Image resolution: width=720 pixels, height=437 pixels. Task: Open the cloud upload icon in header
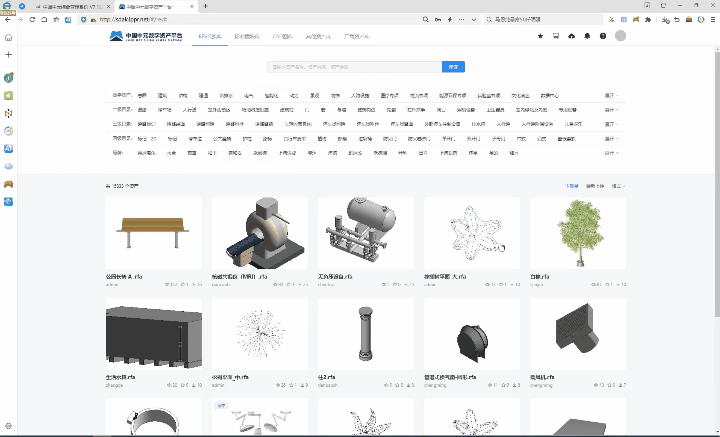coord(572,36)
